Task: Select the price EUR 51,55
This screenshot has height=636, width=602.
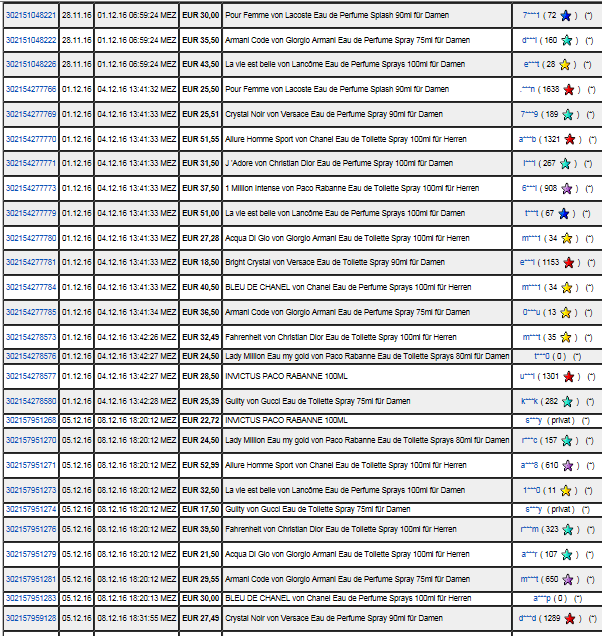Action: [200, 139]
